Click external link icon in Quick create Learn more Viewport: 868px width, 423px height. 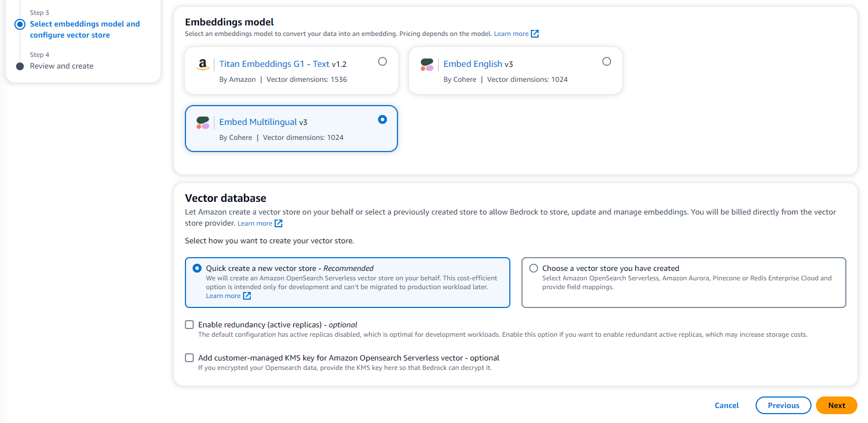[x=247, y=296]
